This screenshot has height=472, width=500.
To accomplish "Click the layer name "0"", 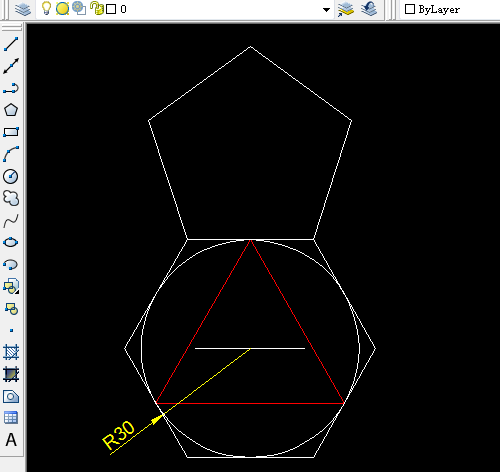I will pyautogui.click(x=123, y=9).
